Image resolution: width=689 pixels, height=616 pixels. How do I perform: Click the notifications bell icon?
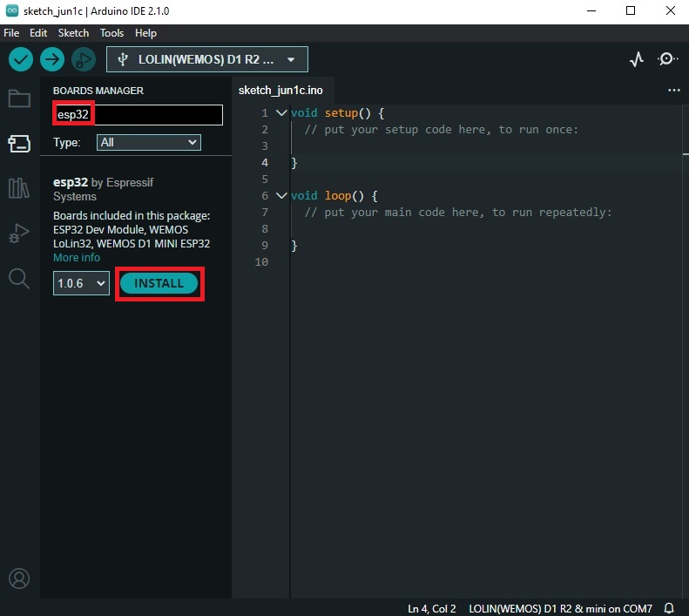pos(669,608)
